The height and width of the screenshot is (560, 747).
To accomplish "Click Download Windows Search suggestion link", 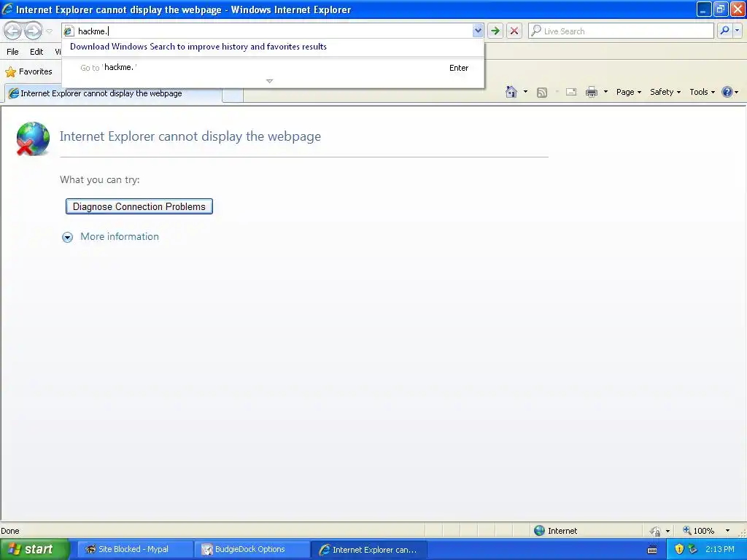I will click(x=198, y=47).
